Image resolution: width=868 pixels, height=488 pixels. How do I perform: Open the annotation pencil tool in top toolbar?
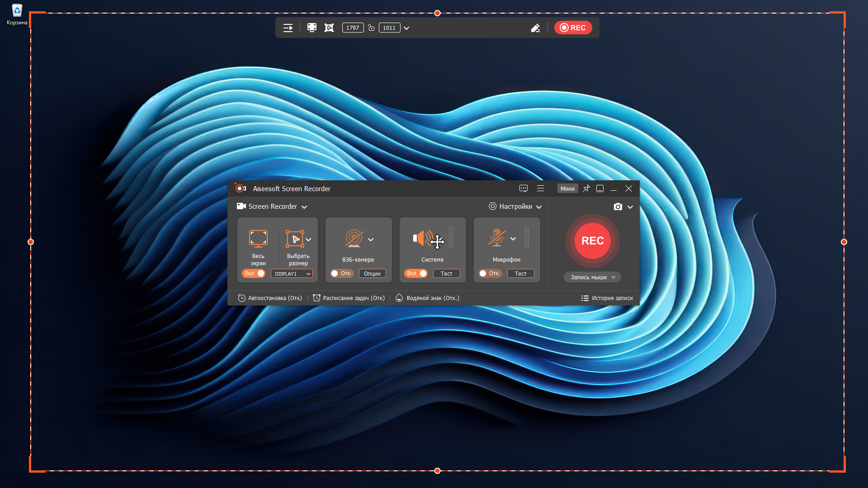(x=535, y=28)
